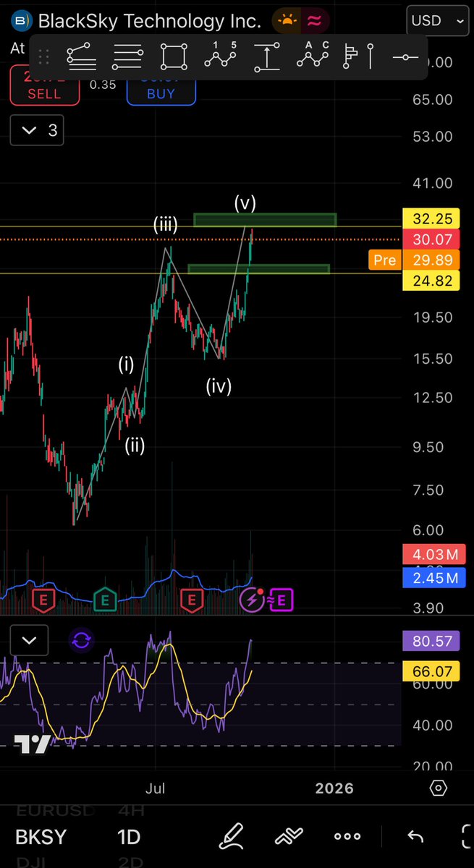Select the parallel horizontal lines tool
Screen dimensions: 474x868
coord(127,56)
